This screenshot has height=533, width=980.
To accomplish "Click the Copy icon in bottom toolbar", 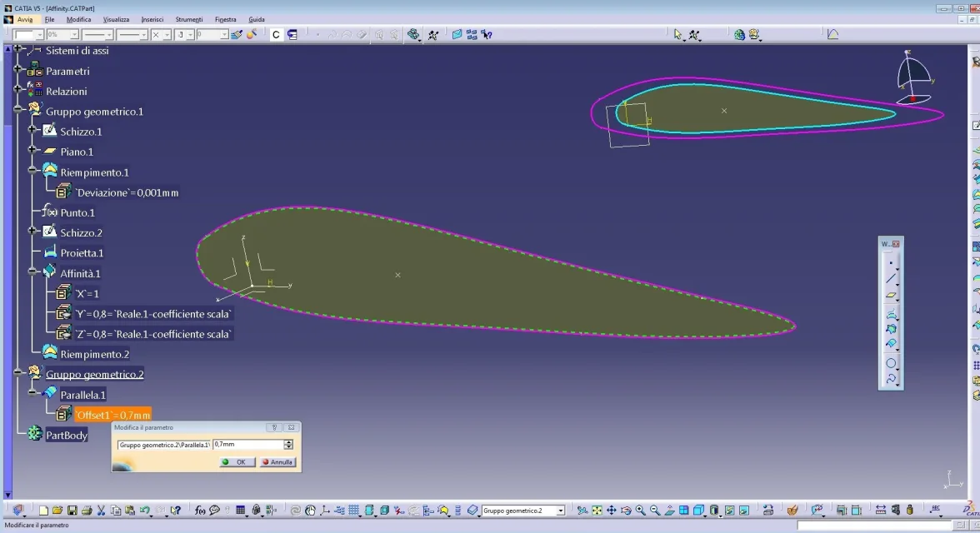I will (x=116, y=511).
